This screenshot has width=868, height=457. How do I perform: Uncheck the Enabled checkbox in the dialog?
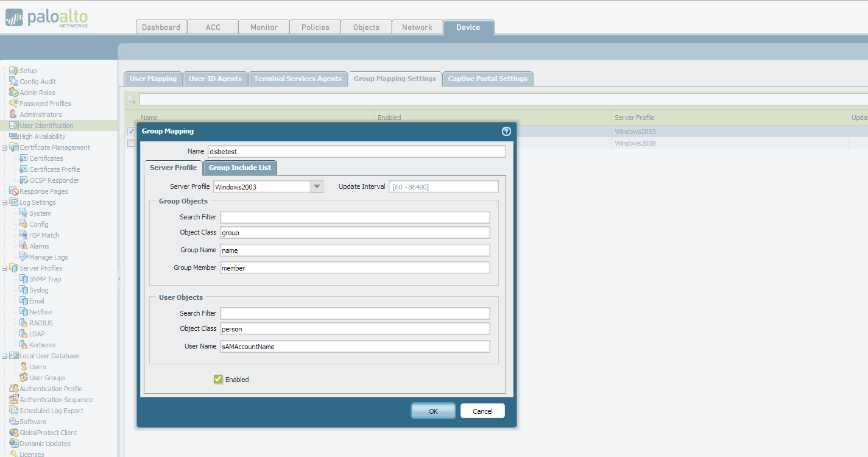218,379
